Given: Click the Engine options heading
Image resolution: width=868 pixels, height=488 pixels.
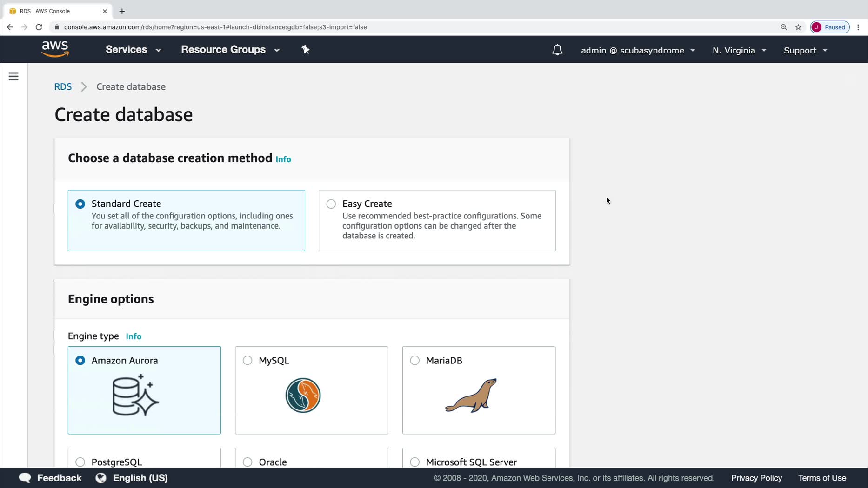Looking at the screenshot, I should [x=111, y=299].
